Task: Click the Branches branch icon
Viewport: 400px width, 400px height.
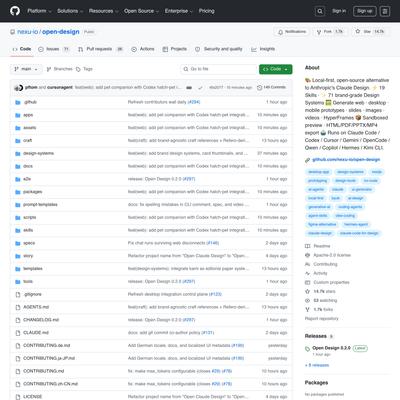Action: [x=49, y=69]
